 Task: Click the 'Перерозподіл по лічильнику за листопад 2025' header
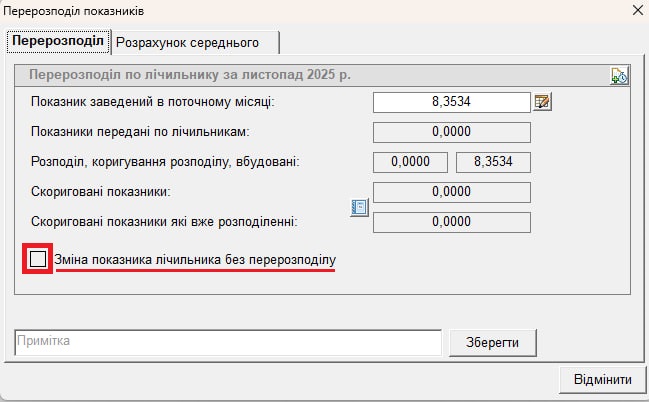point(190,75)
